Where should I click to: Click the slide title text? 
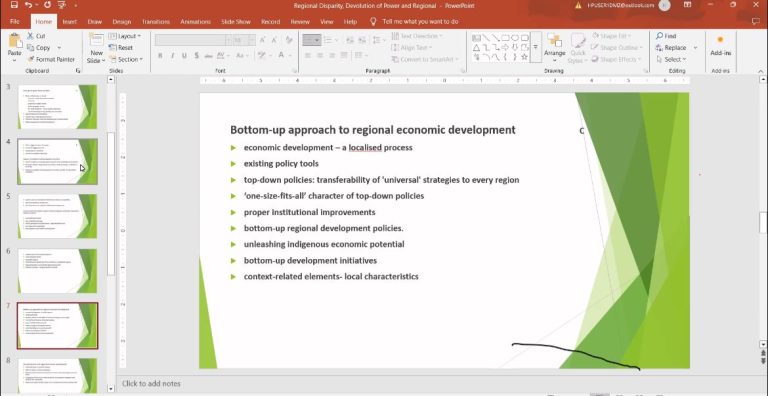(x=373, y=130)
